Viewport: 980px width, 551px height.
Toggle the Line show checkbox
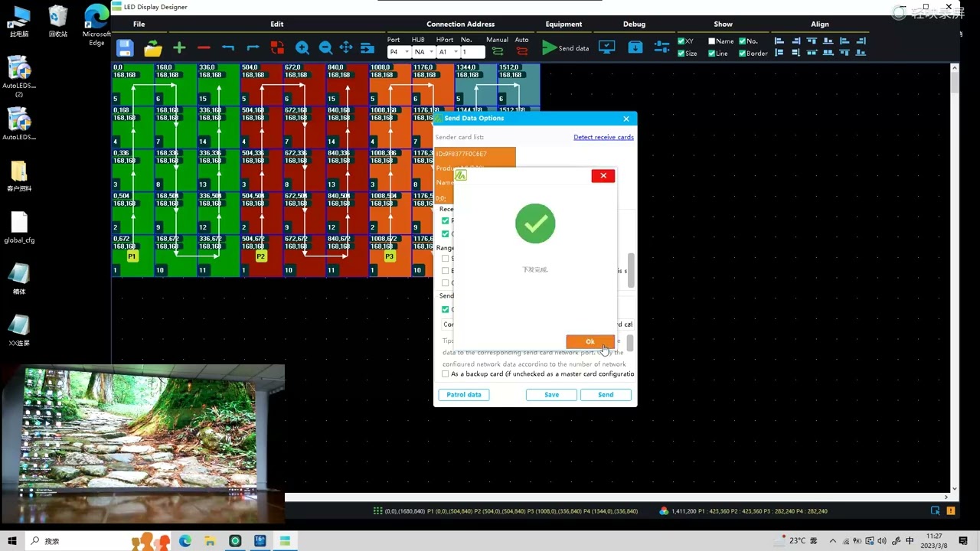(712, 54)
